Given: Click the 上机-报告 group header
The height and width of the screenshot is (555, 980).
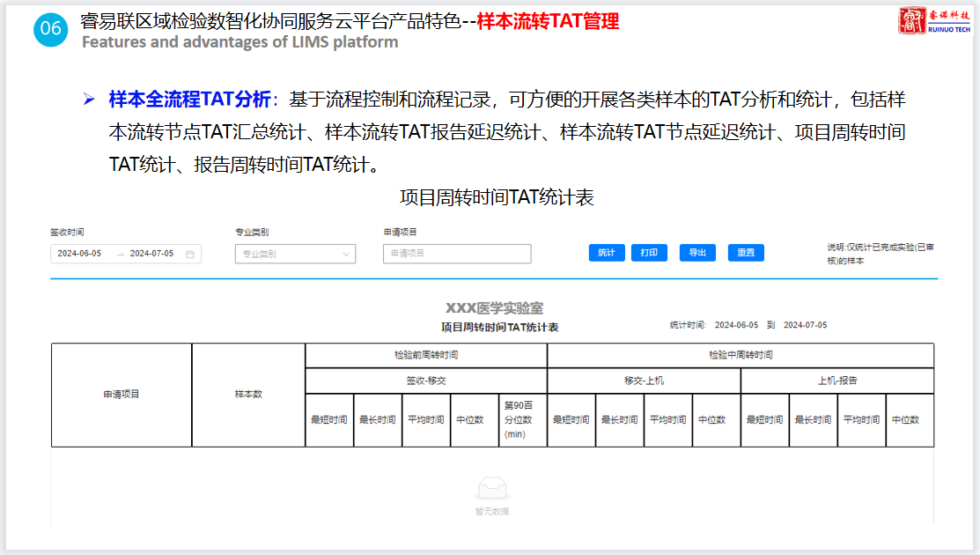Looking at the screenshot, I should point(836,381).
